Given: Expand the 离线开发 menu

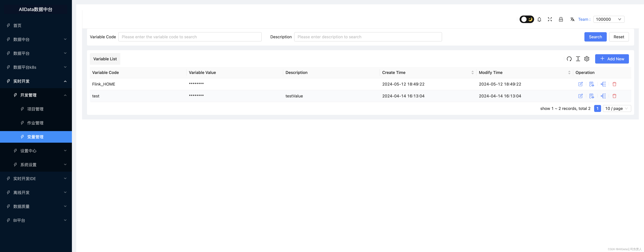Looking at the screenshot, I should click(36, 193).
